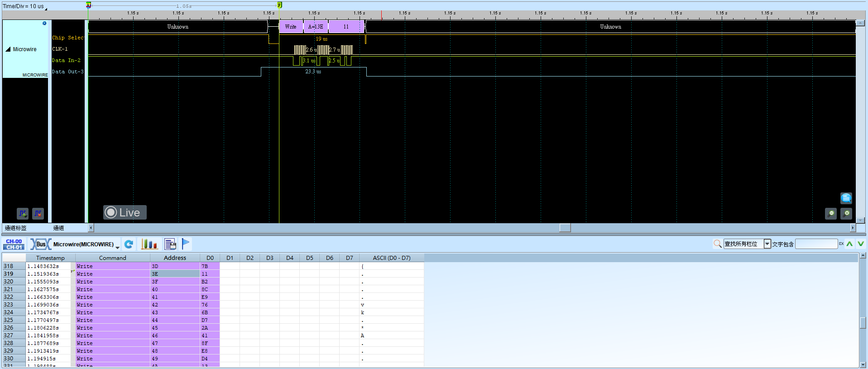The image size is (868, 369).
Task: Click the Chip Select channel label
Action: tap(68, 38)
